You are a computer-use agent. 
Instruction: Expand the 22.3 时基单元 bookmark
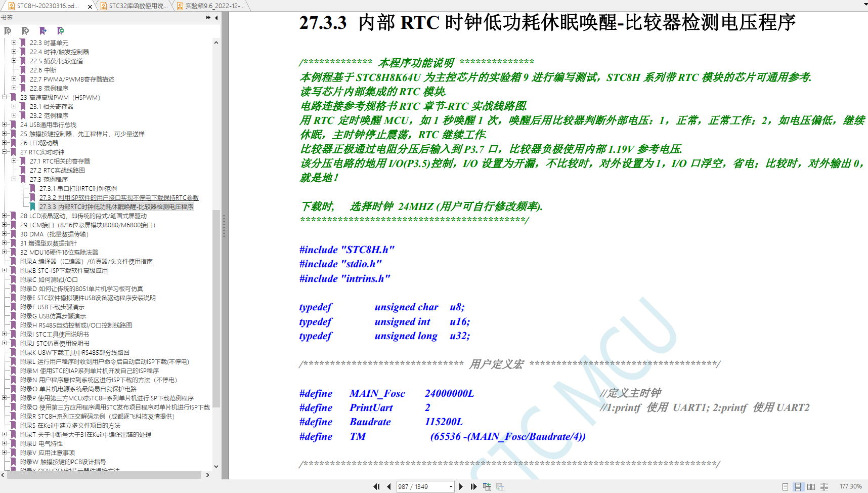coord(14,43)
